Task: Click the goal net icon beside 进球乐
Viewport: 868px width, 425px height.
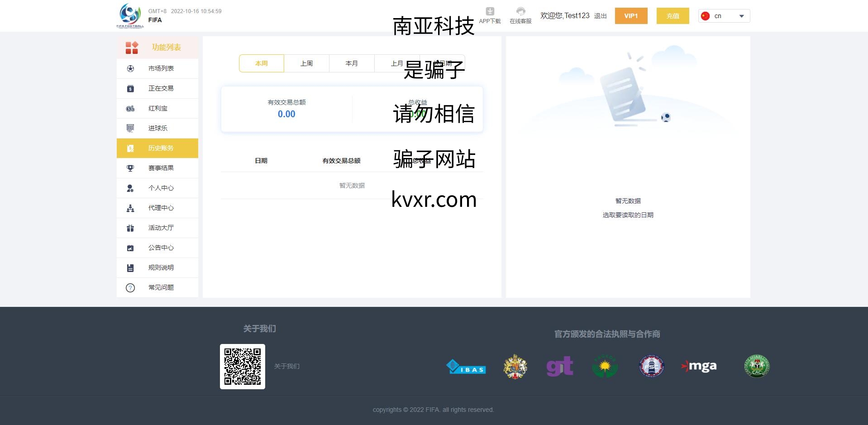Action: pyautogui.click(x=130, y=128)
